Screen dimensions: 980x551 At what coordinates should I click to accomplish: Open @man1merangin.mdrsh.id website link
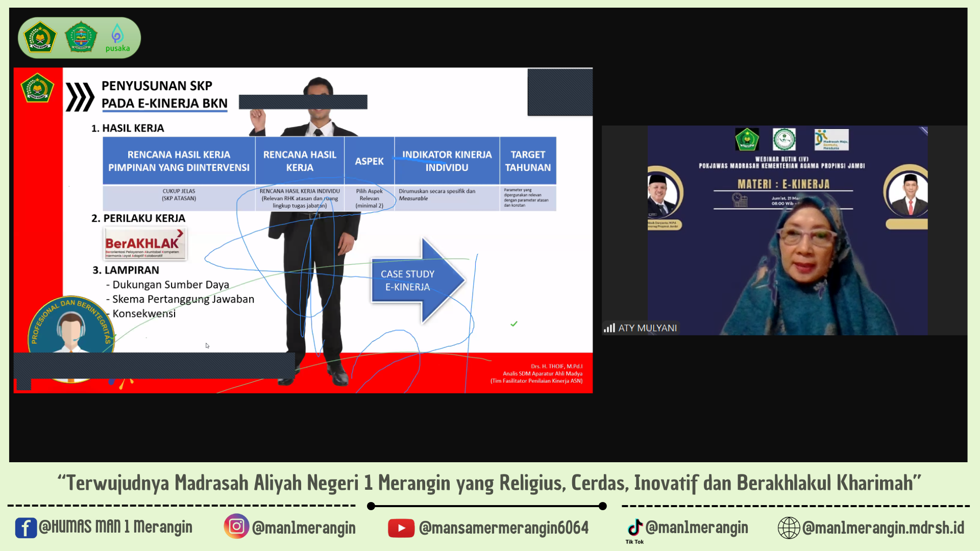[x=883, y=528]
